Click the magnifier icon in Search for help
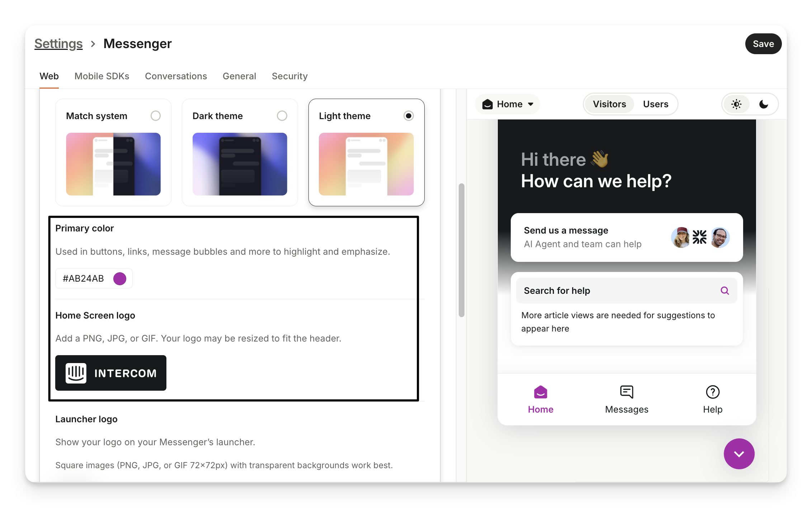Viewport: 812px width, 508px height. coord(724,291)
